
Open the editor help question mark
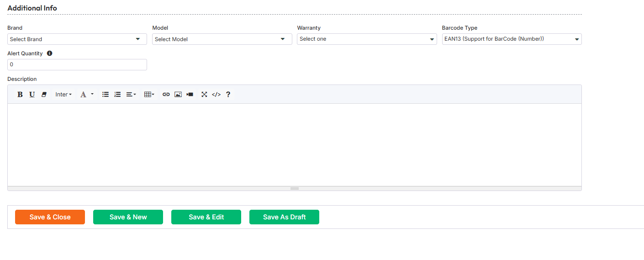(x=228, y=95)
